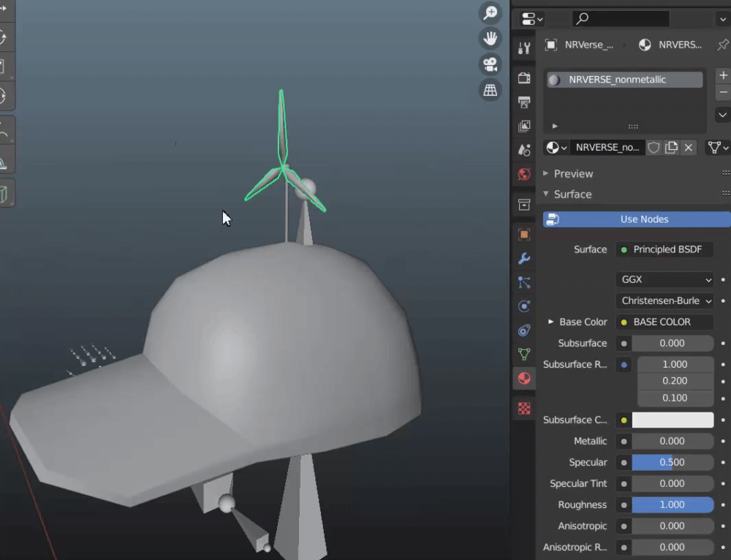This screenshot has height=560, width=731.
Task: Add a material slot with plus button
Action: (x=723, y=75)
